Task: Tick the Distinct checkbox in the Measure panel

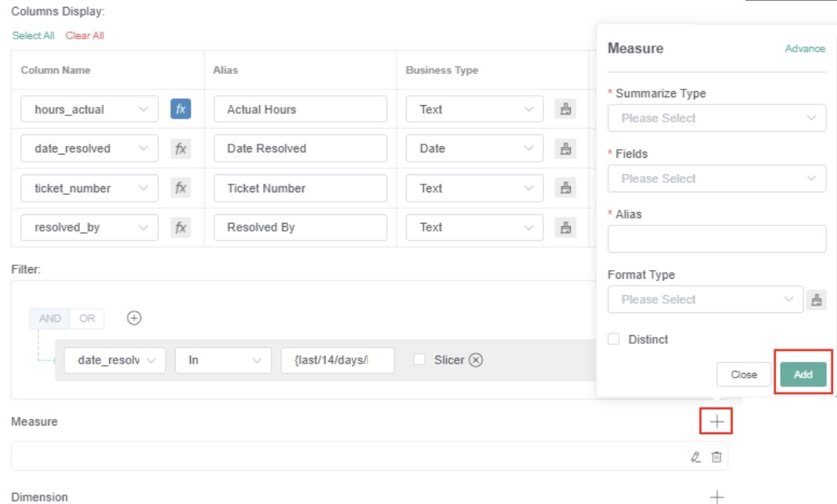Action: (x=614, y=339)
